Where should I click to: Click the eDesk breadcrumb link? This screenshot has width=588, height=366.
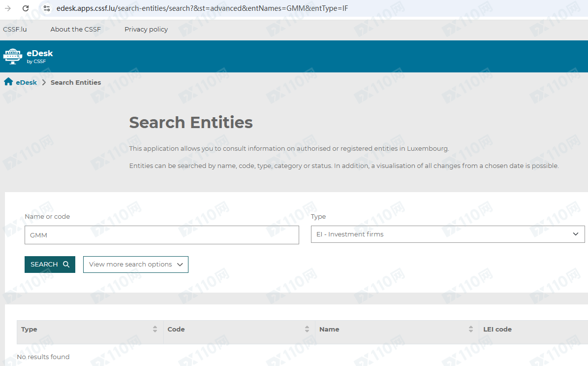[26, 82]
